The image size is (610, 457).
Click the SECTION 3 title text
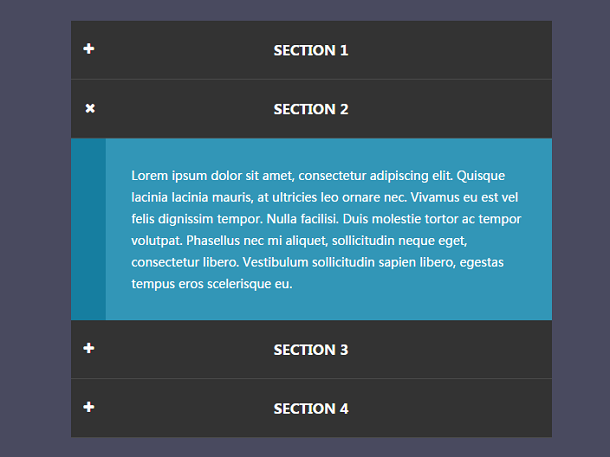tap(311, 350)
